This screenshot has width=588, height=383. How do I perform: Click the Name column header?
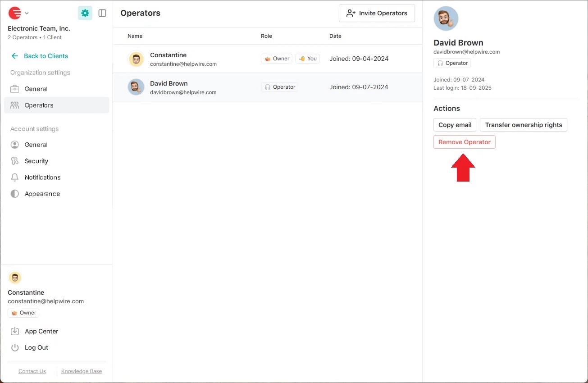135,36
